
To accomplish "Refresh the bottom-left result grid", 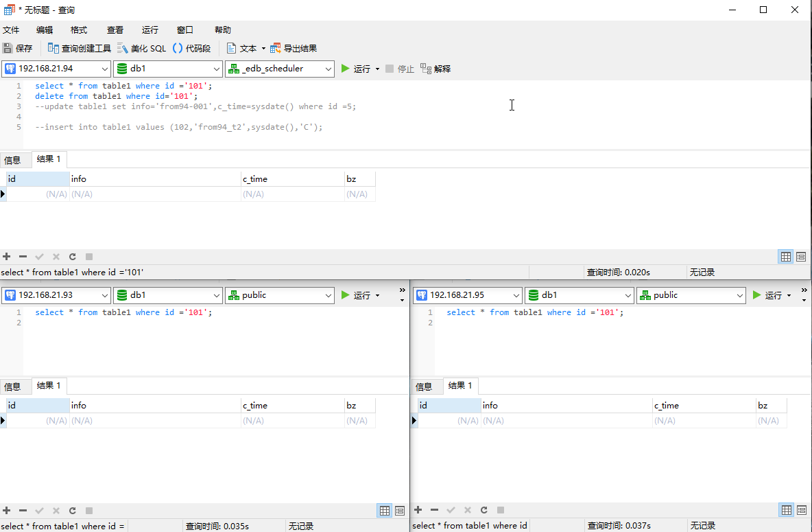I will (73, 511).
